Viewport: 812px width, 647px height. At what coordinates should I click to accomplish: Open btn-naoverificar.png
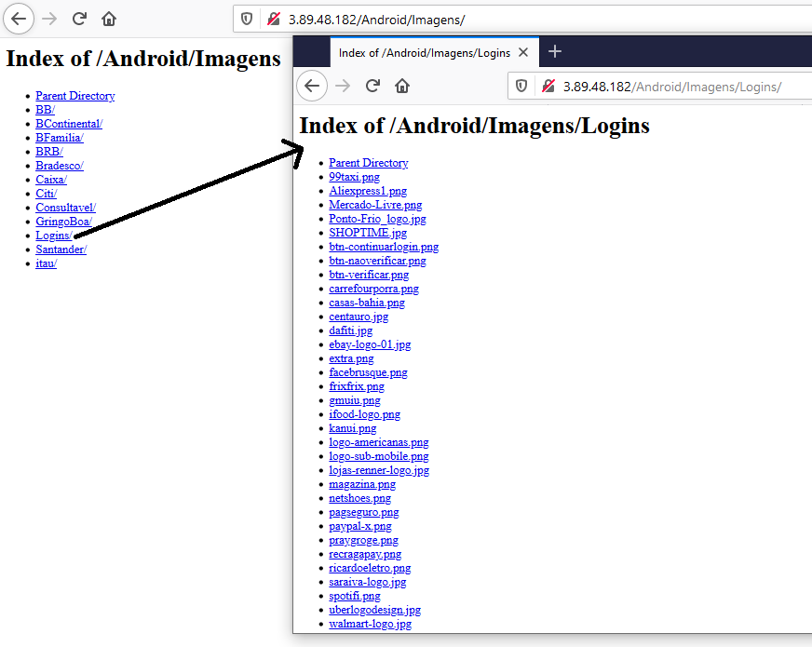[x=377, y=261]
